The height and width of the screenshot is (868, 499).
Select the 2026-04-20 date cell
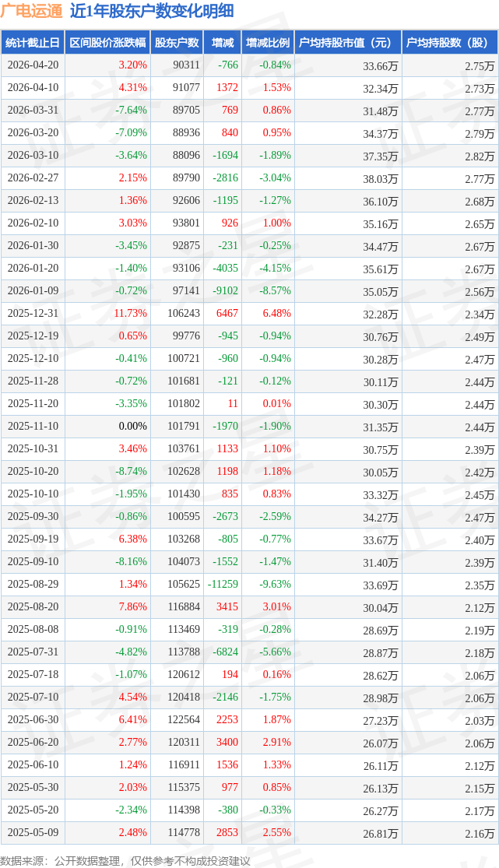point(33,65)
